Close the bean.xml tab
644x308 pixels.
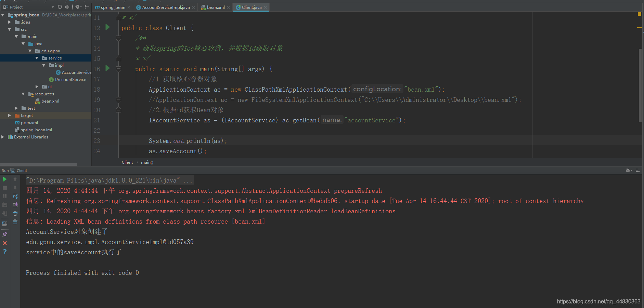228,8
